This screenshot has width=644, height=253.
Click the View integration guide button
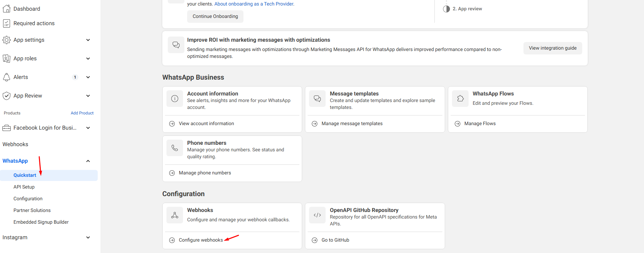point(552,48)
